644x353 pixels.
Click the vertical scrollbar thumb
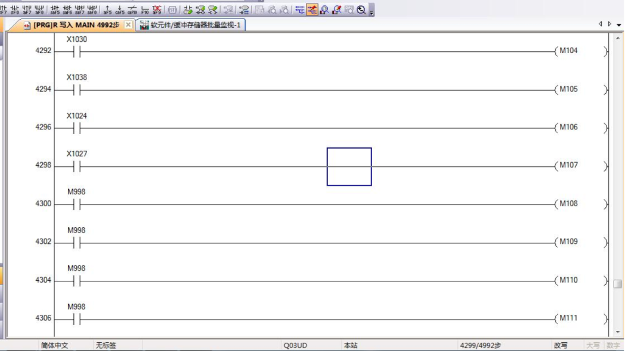click(x=618, y=284)
